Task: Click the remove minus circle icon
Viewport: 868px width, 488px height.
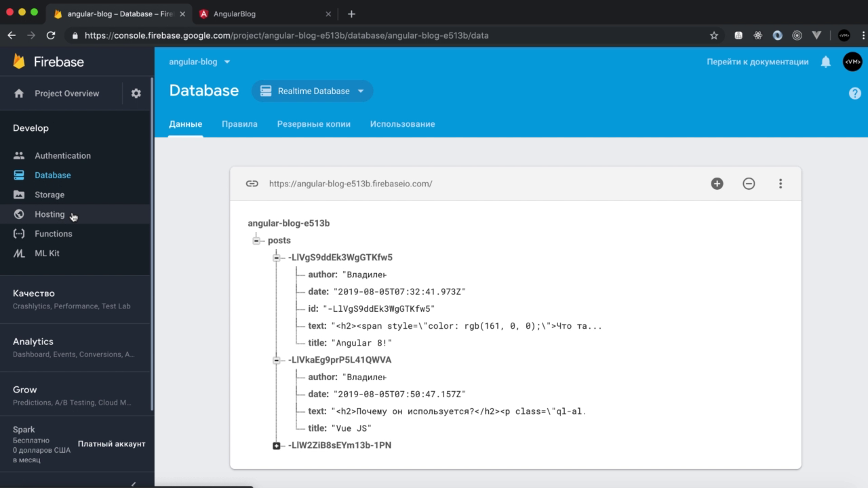Action: click(x=749, y=184)
